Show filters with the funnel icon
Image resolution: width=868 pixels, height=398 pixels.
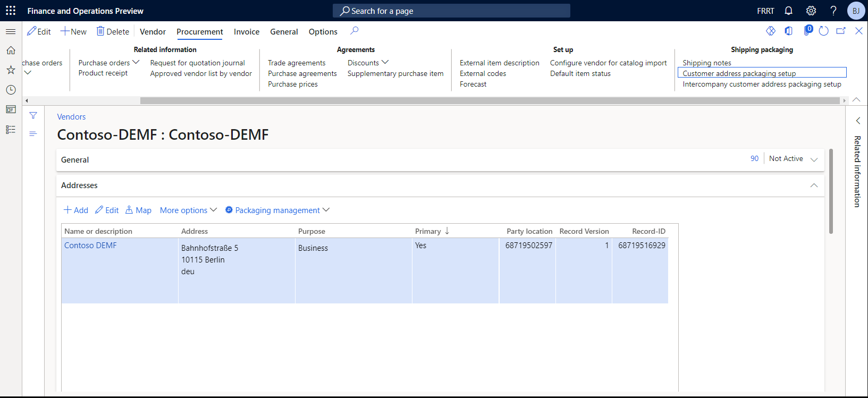(x=33, y=115)
